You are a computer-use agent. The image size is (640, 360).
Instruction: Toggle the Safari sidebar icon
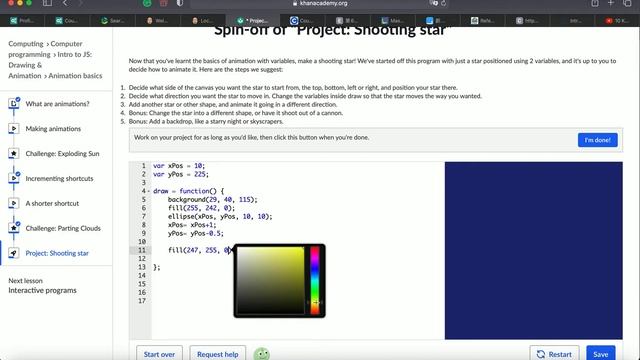[x=47, y=3]
